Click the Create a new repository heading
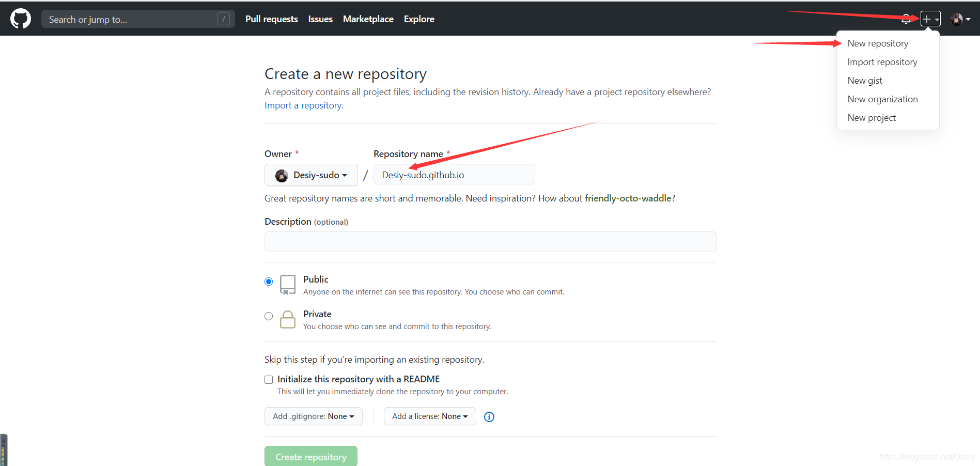Image resolution: width=980 pixels, height=466 pixels. [x=346, y=74]
